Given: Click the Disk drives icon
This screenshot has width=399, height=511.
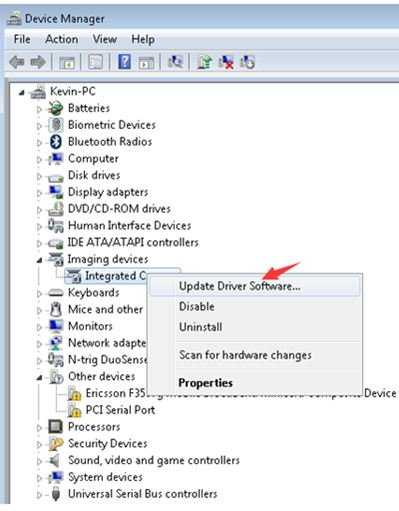Looking at the screenshot, I should [55, 177].
